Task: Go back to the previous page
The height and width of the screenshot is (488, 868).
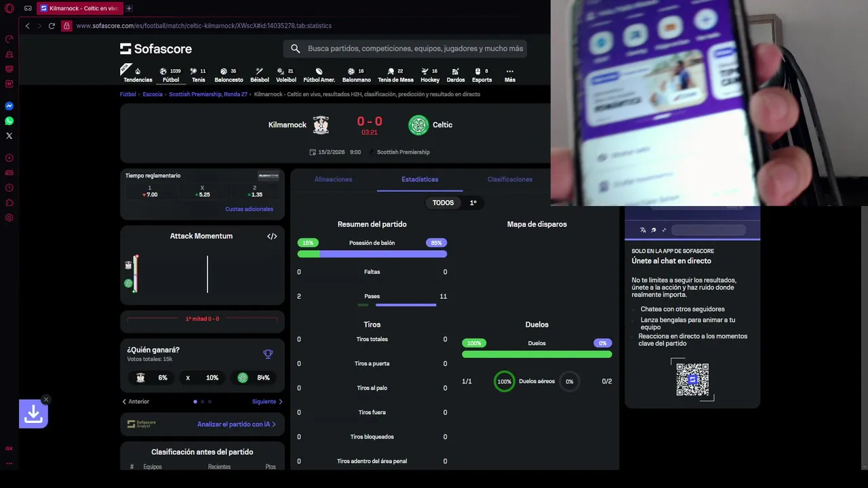Action: point(27,26)
